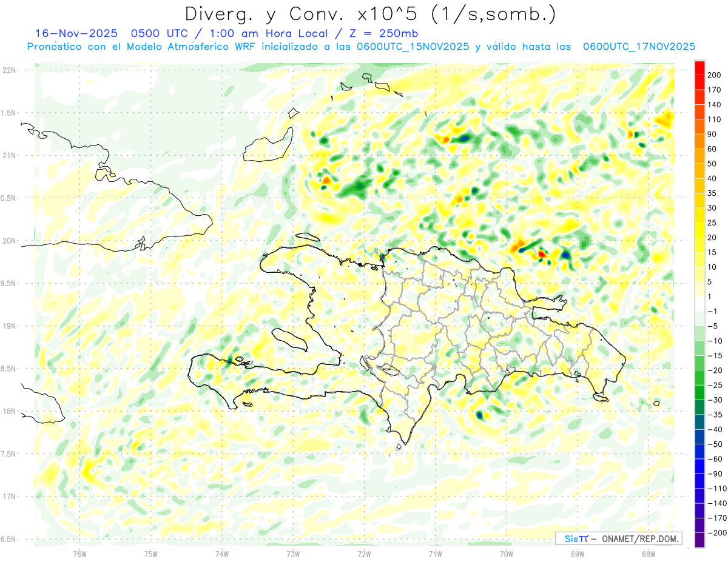The image size is (728, 562).
Task: Click the '76W' longitude axis label
Action: [x=79, y=553]
